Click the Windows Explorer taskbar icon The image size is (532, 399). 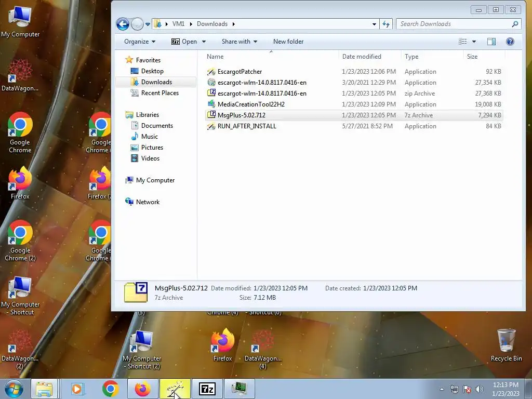[x=45, y=389]
